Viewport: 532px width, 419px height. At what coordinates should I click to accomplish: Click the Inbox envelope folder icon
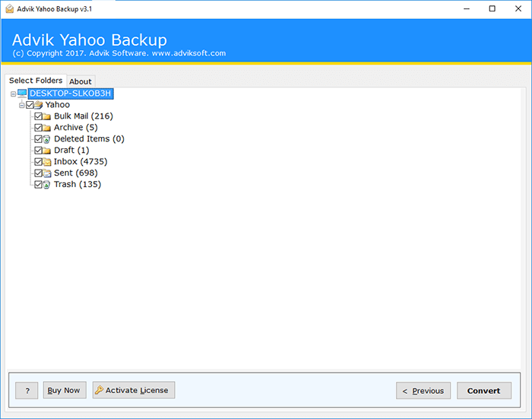tap(47, 162)
